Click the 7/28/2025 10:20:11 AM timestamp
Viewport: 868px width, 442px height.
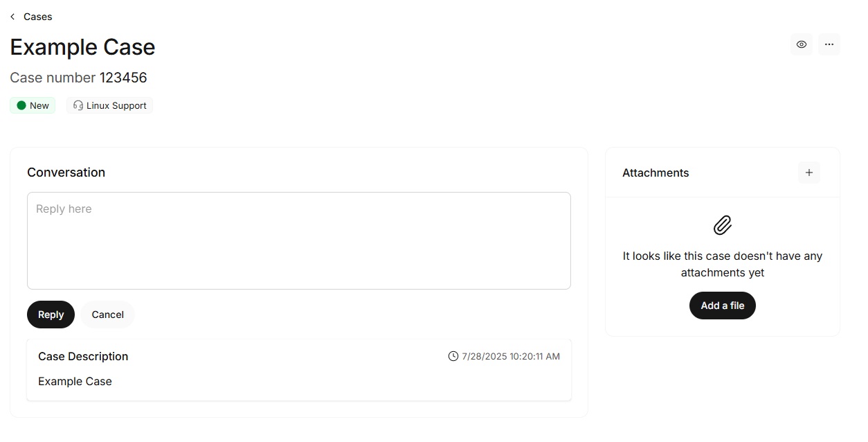(511, 356)
